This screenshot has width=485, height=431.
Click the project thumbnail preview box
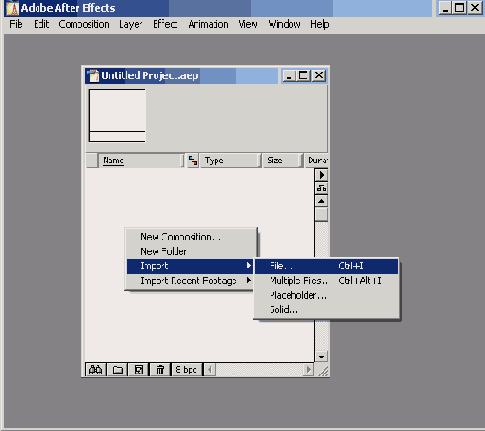tap(117, 115)
